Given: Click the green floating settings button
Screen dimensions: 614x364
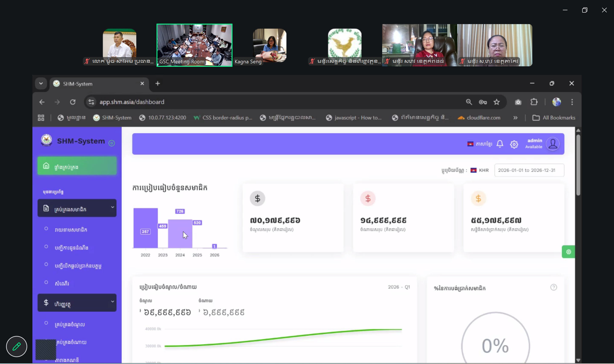Looking at the screenshot, I should [568, 252].
